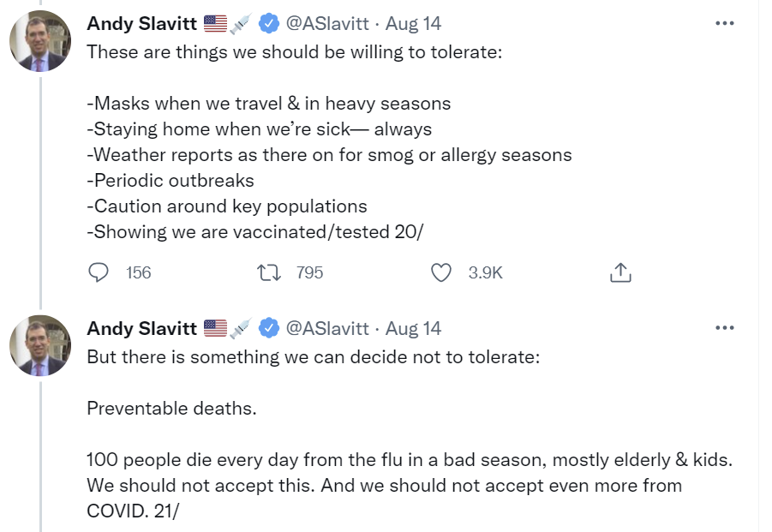Retweet the 'things we should tolerate' tweet
This screenshot has width=772, height=532.
268,272
